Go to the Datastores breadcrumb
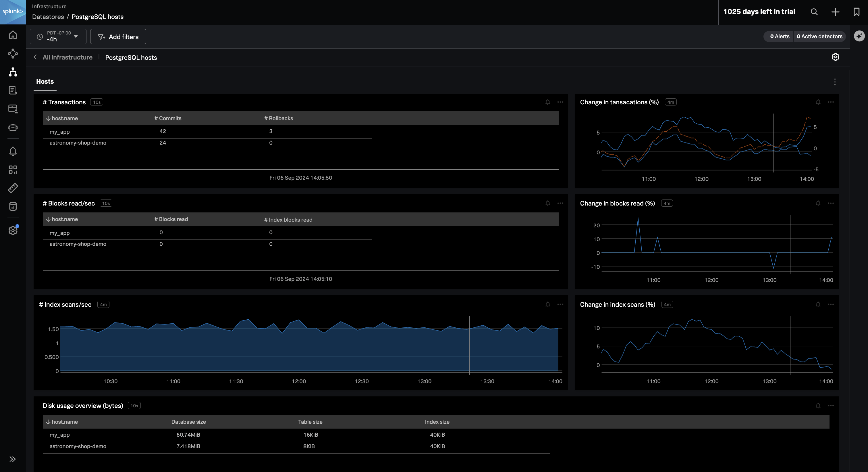The width and height of the screenshot is (868, 472). pos(48,17)
